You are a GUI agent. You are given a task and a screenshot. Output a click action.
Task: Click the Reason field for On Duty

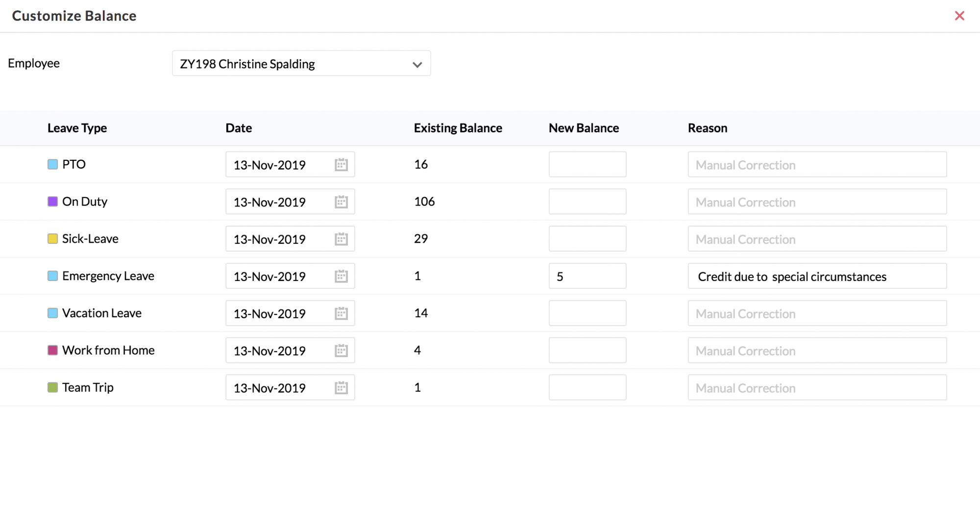(817, 202)
